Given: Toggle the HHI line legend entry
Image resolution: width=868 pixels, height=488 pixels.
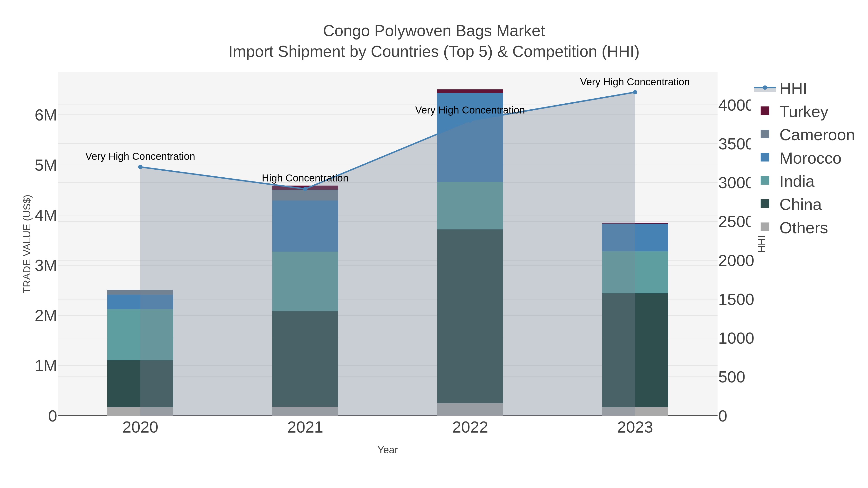Looking at the screenshot, I should (x=780, y=88).
